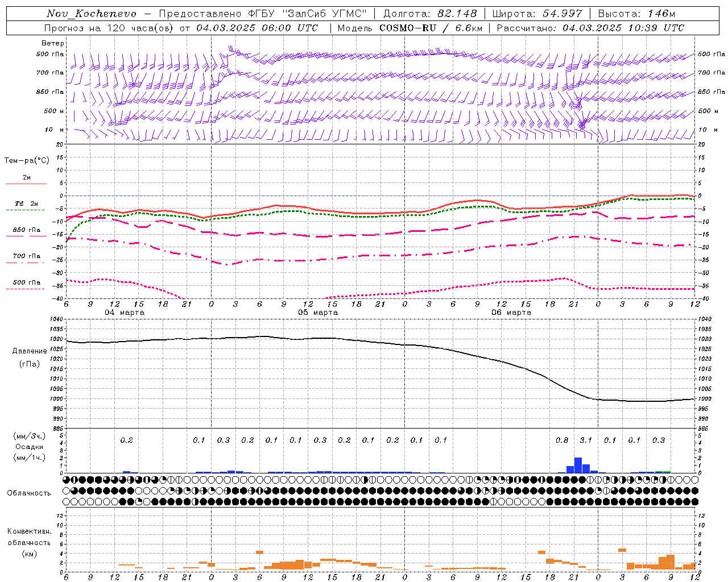Screen dimensions: 728x582
Task: Click the tallest blue precipitation bar
Action: pyautogui.click(x=578, y=465)
